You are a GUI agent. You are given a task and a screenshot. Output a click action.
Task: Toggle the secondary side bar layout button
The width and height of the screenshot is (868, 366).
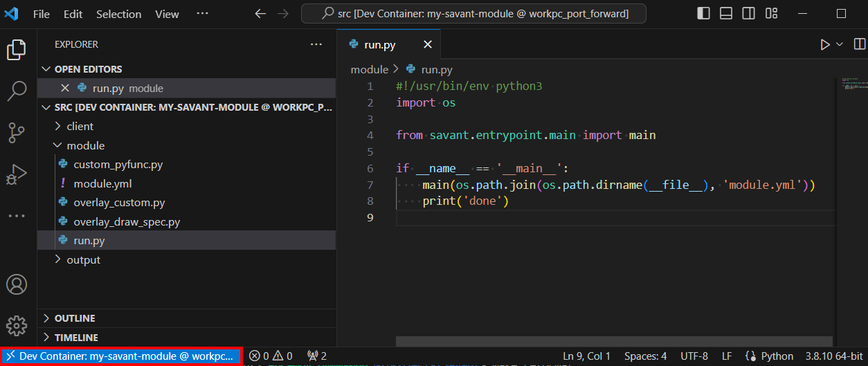[x=748, y=13]
